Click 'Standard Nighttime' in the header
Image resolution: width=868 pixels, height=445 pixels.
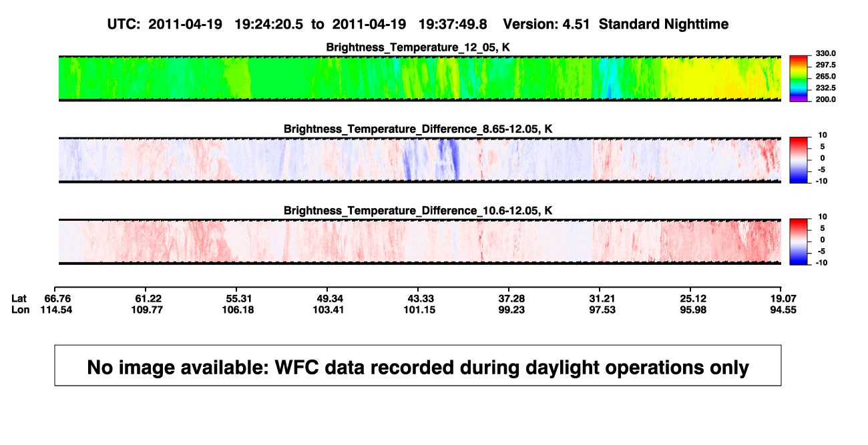click(664, 25)
